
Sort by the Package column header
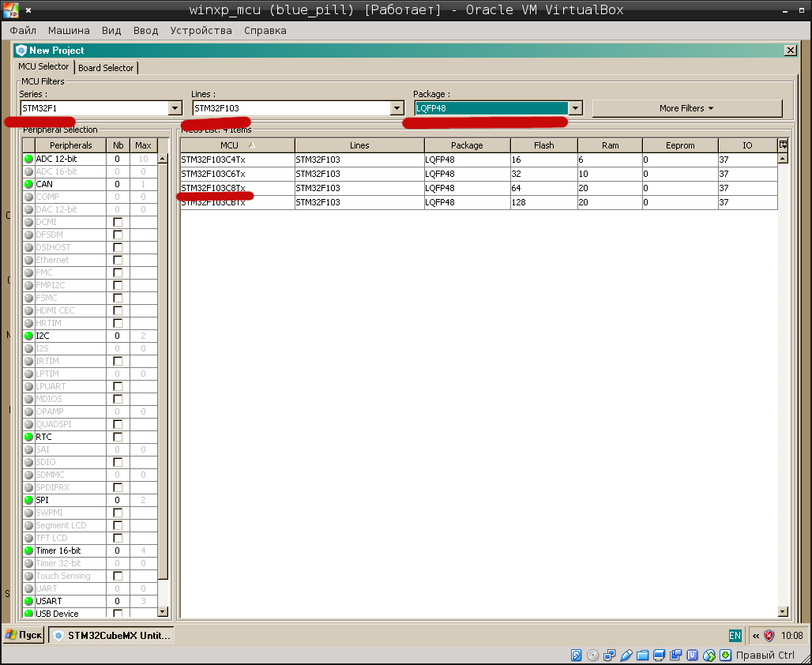(x=467, y=145)
